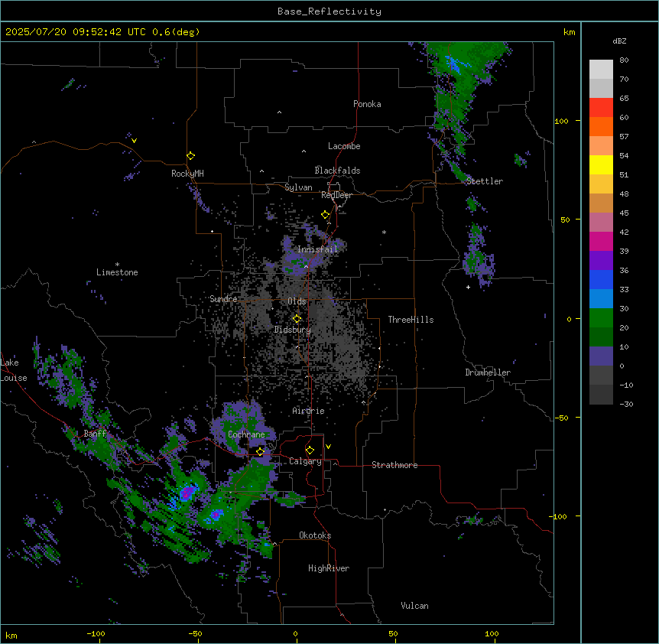The height and width of the screenshot is (644, 659).
Task: Select the Lacombe label on the map
Action: pyautogui.click(x=344, y=146)
